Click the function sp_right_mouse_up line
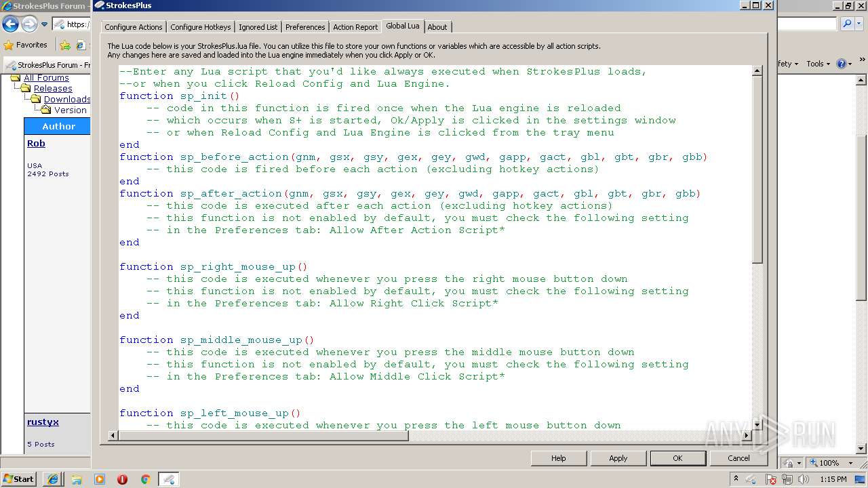 click(214, 266)
